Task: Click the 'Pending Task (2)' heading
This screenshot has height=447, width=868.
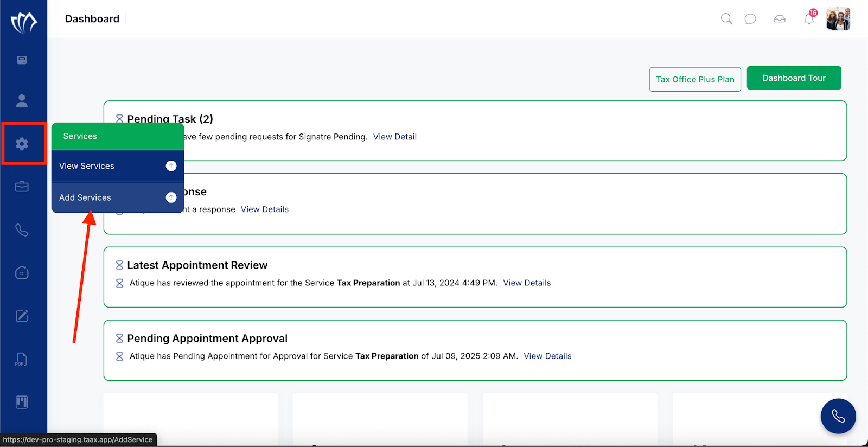Action: (x=170, y=119)
